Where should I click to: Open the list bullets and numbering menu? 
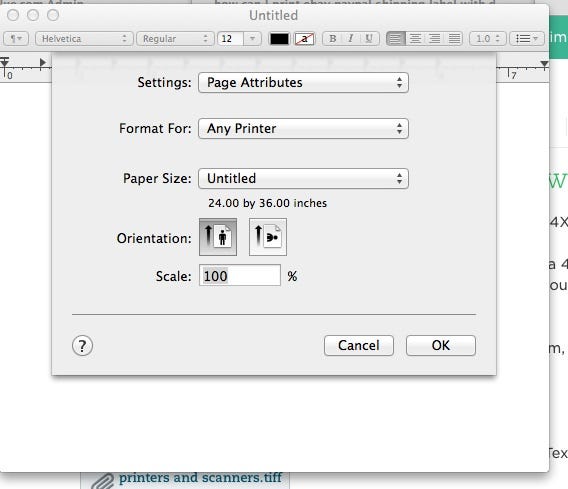click(x=527, y=39)
